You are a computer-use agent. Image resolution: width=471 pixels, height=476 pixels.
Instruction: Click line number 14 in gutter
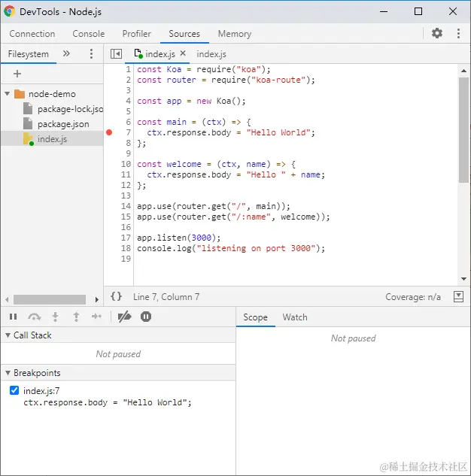coord(126,206)
